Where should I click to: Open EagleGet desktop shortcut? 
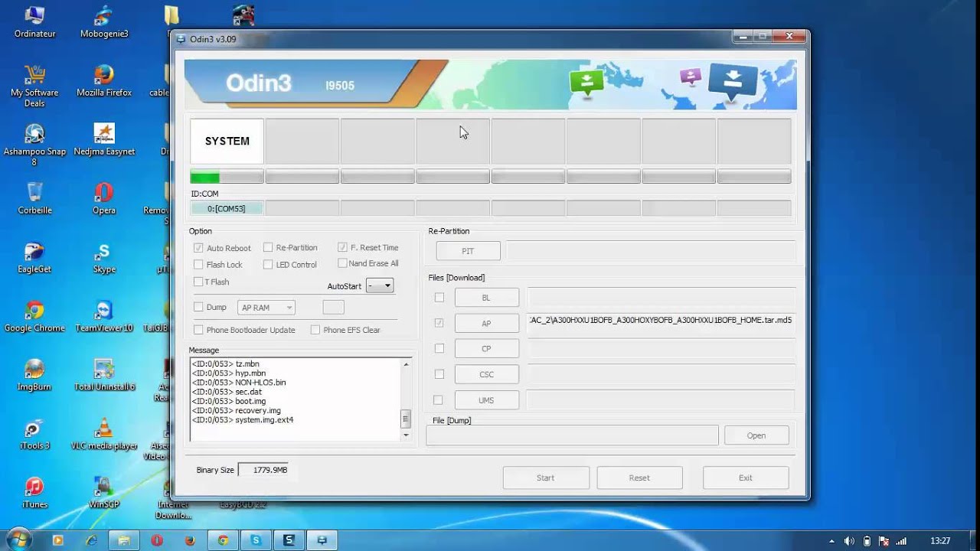click(x=34, y=257)
